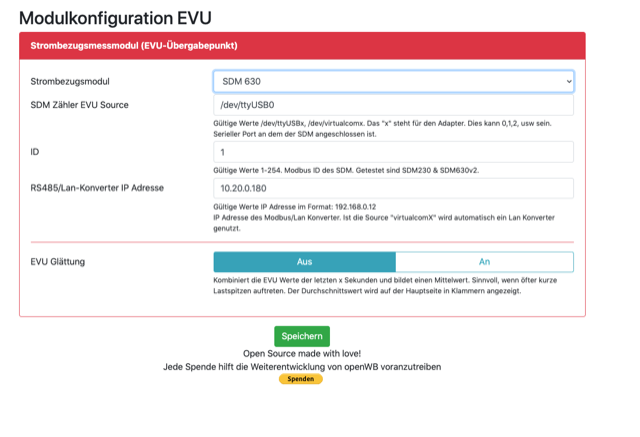Click the yellow Spenden donate button
This screenshot has height=437, width=640.
[301, 379]
